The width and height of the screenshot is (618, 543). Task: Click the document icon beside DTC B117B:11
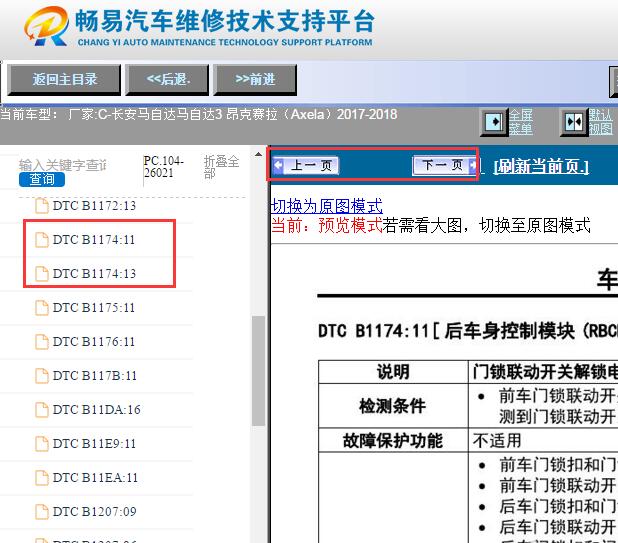[42, 376]
